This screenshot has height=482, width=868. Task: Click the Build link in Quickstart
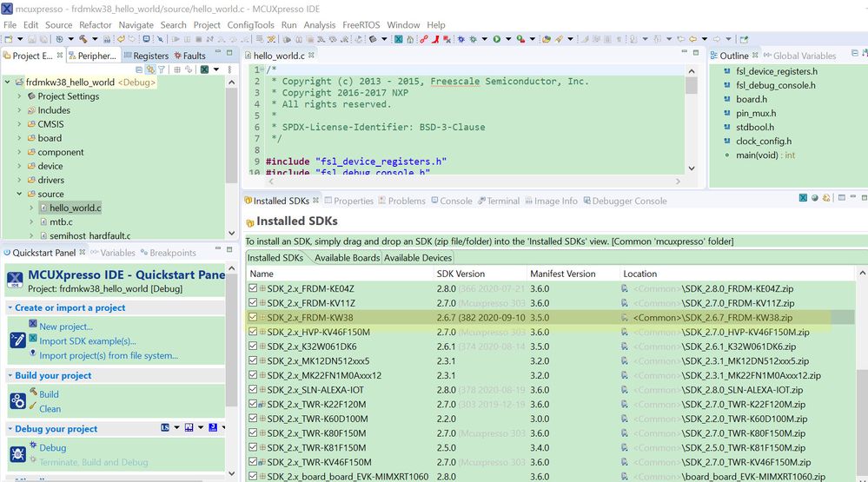pyautogui.click(x=49, y=394)
